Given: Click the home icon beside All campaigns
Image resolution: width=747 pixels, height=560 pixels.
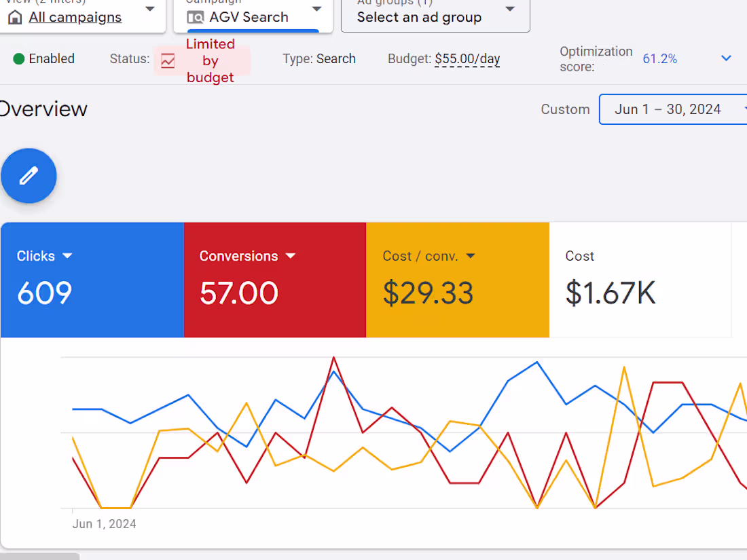Looking at the screenshot, I should pyautogui.click(x=15, y=17).
